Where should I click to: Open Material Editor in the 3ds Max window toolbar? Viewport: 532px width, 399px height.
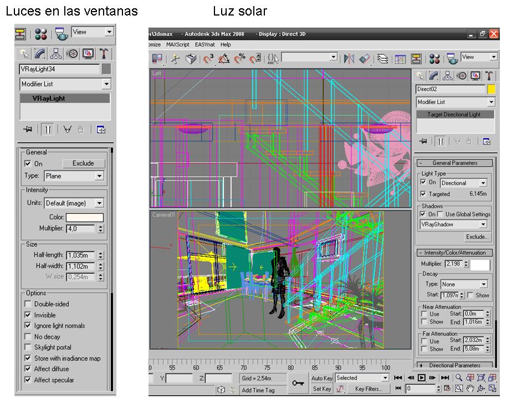(x=434, y=59)
